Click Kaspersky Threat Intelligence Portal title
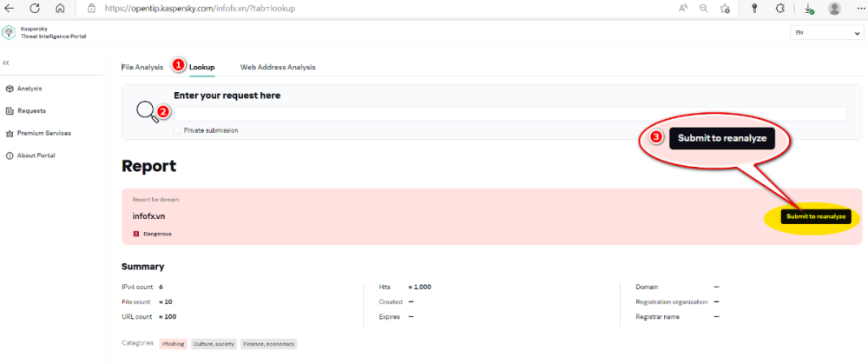The image size is (868, 364). [53, 33]
